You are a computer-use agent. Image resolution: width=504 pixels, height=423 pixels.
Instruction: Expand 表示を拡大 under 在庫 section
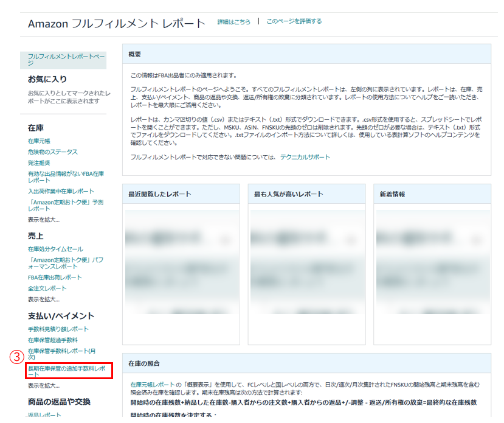44,220
